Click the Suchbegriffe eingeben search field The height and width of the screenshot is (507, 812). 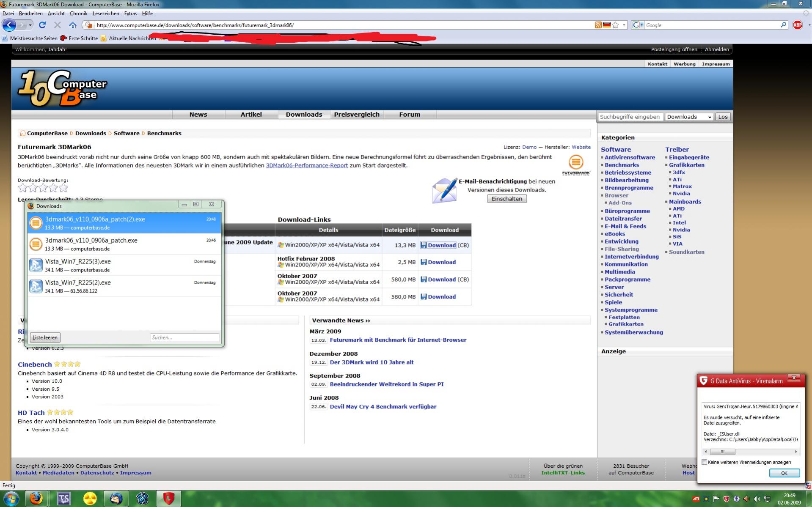tap(630, 117)
